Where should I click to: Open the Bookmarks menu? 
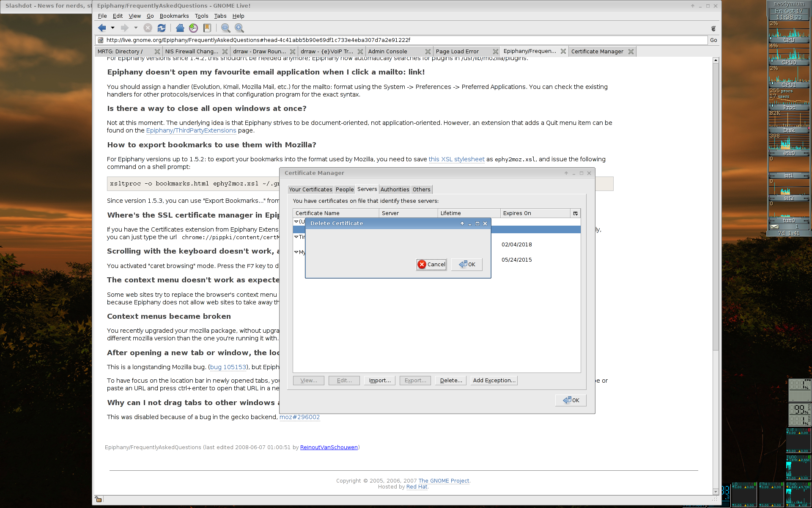tap(174, 16)
